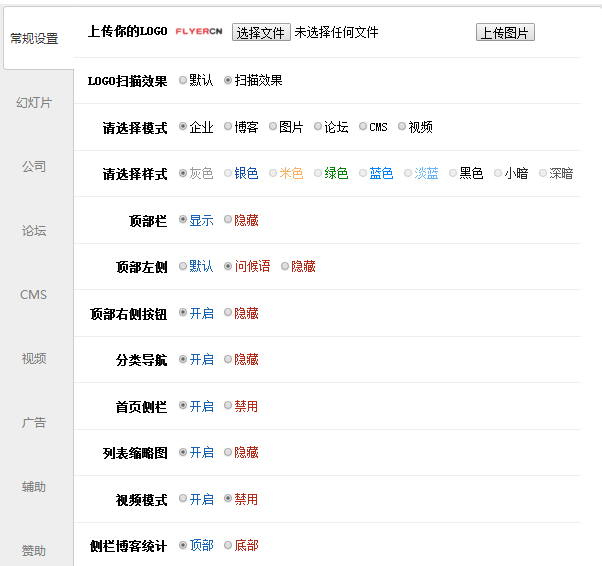The image size is (602, 566).
Task: Hide the 分类导航 via 隐藏 option
Action: point(229,360)
